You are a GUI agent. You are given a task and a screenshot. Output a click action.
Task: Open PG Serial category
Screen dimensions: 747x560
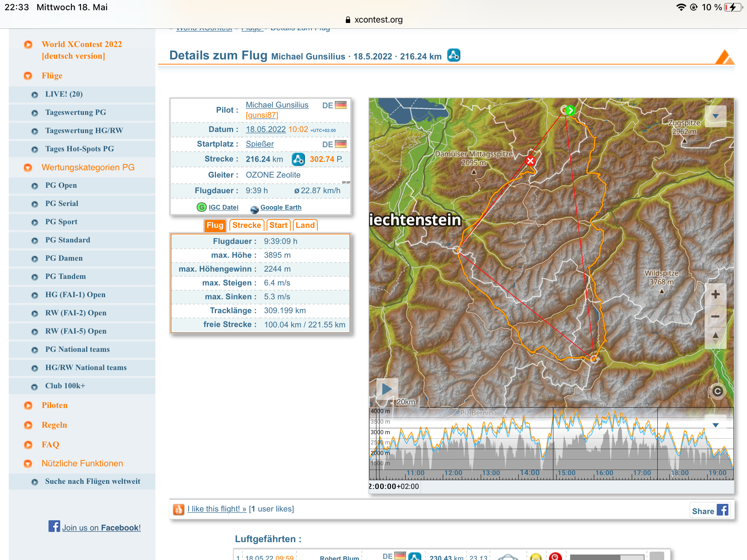point(82,204)
